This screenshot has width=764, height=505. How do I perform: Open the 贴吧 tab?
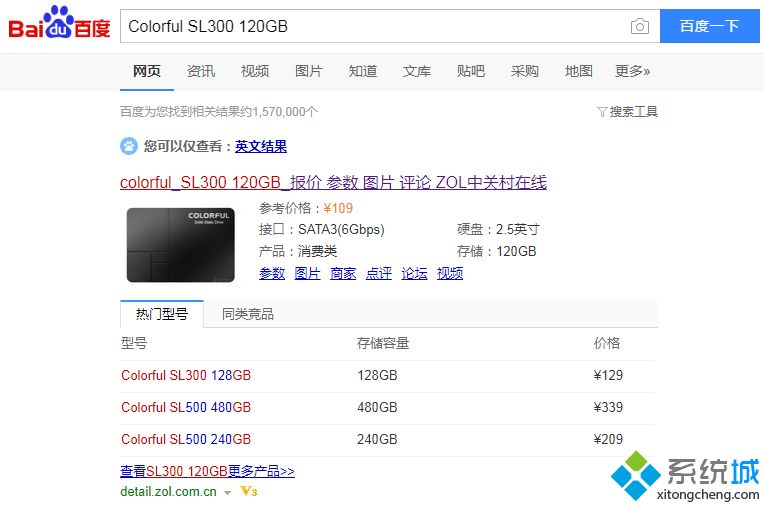(471, 71)
